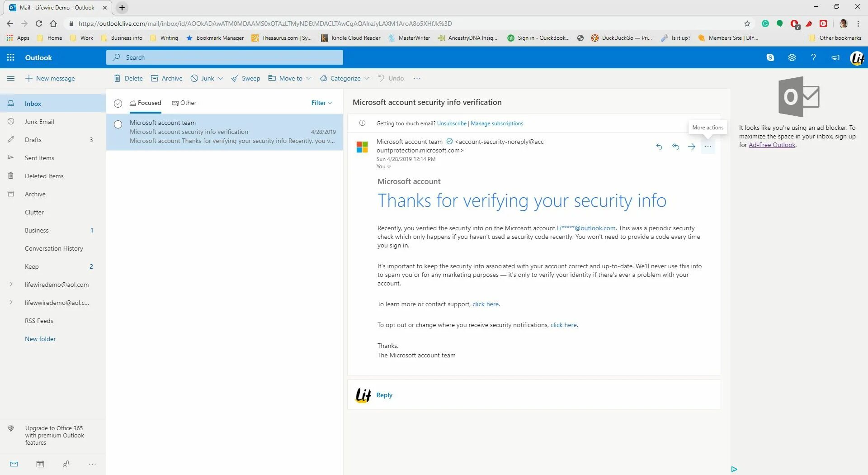
Task: Click Manage subscriptions link
Action: [x=497, y=123]
